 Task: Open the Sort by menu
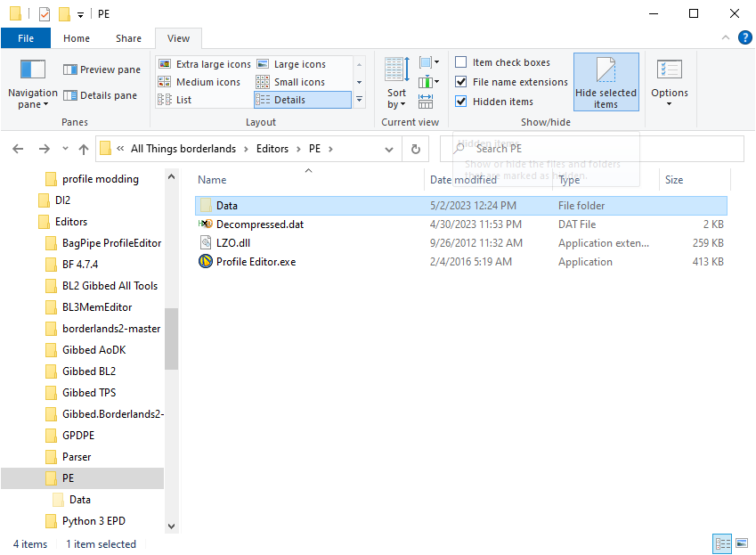point(397,83)
